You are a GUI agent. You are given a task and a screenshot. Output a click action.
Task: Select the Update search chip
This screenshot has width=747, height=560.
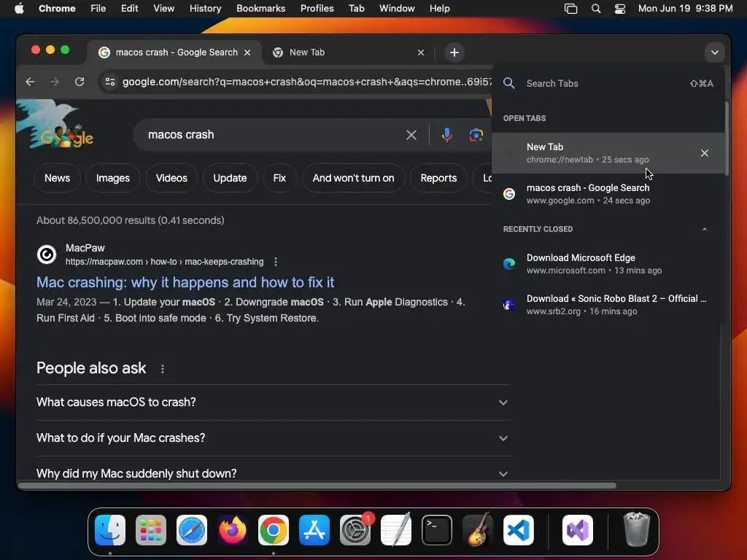coord(230,178)
